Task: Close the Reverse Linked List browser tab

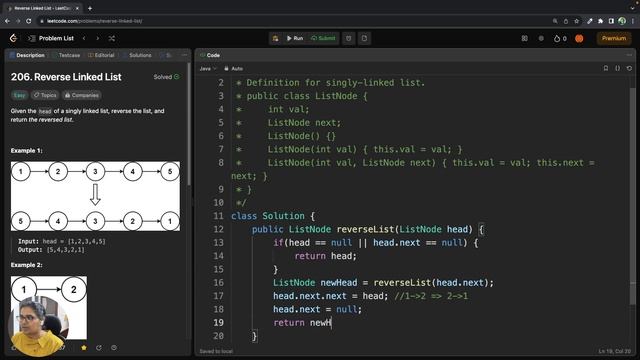Action: point(77,8)
